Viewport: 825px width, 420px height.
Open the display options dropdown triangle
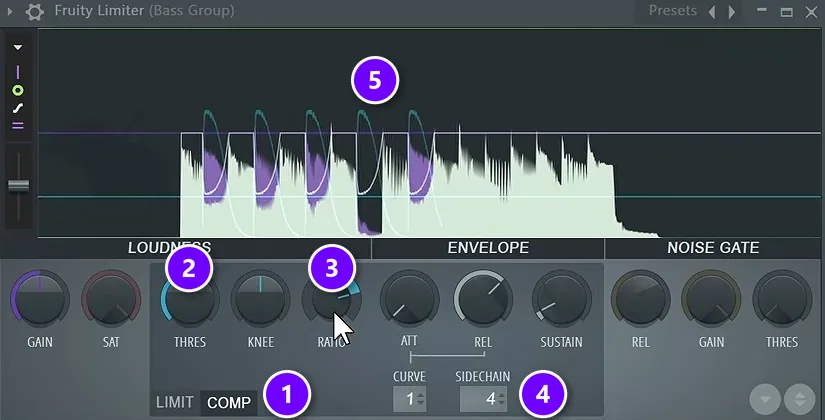point(18,47)
